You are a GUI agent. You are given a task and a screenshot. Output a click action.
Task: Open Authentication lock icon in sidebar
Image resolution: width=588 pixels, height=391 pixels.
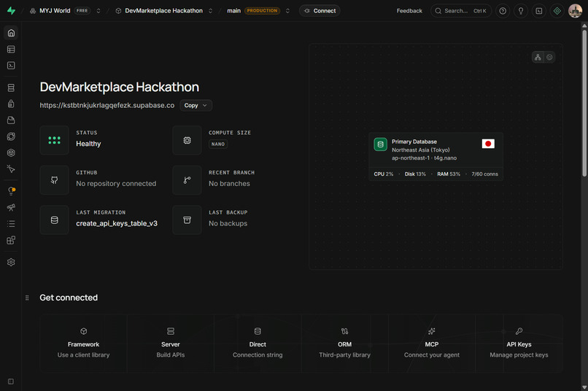(x=11, y=104)
